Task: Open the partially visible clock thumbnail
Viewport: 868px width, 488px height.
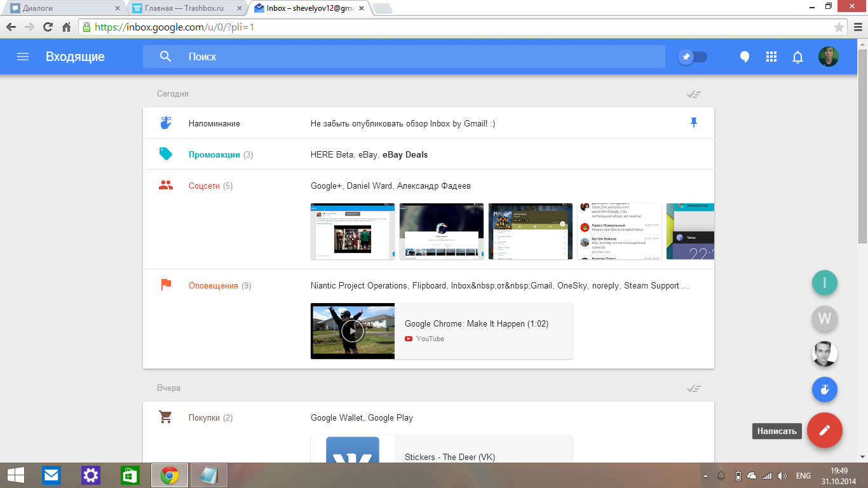Action: (x=690, y=231)
